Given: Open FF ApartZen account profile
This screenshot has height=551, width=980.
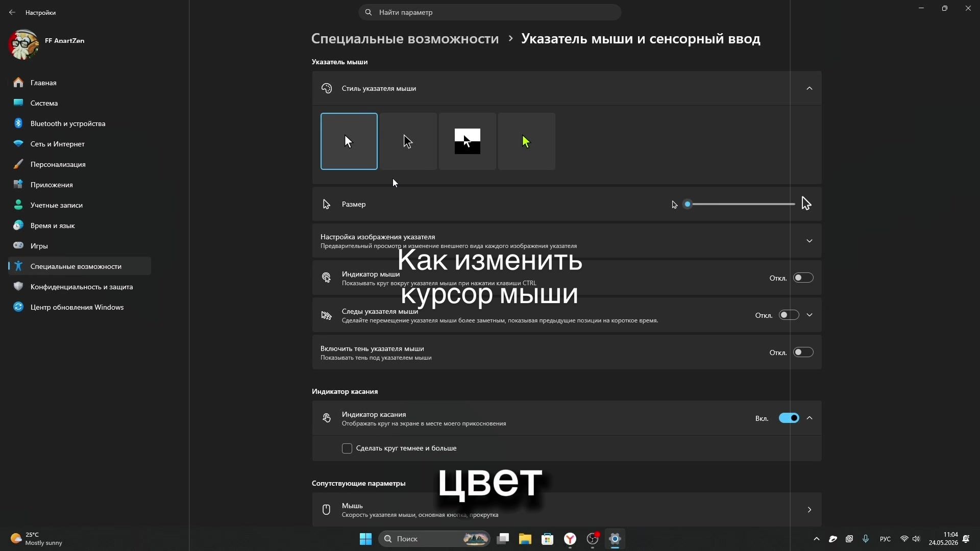Looking at the screenshot, I should coord(47,44).
